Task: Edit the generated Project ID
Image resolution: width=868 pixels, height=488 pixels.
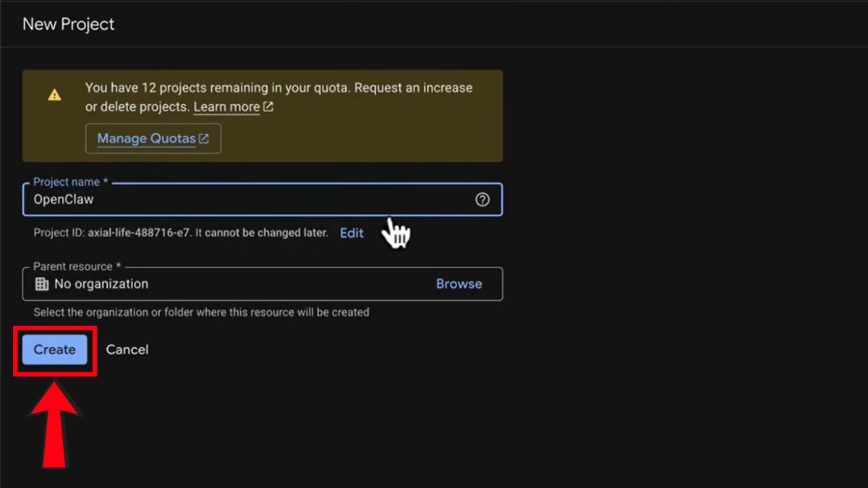Action: tap(352, 233)
